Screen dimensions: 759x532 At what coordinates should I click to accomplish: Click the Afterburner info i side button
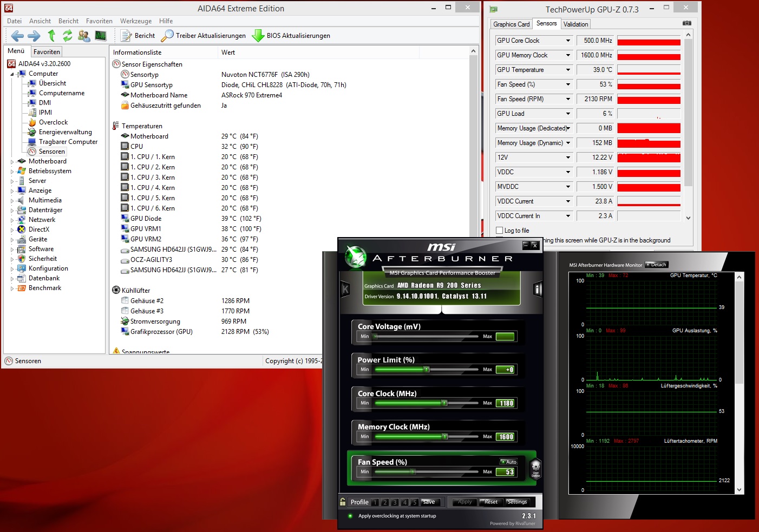coord(538,289)
